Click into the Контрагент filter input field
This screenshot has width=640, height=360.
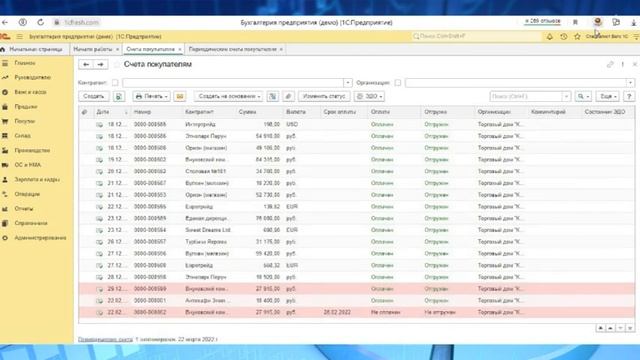[233, 83]
